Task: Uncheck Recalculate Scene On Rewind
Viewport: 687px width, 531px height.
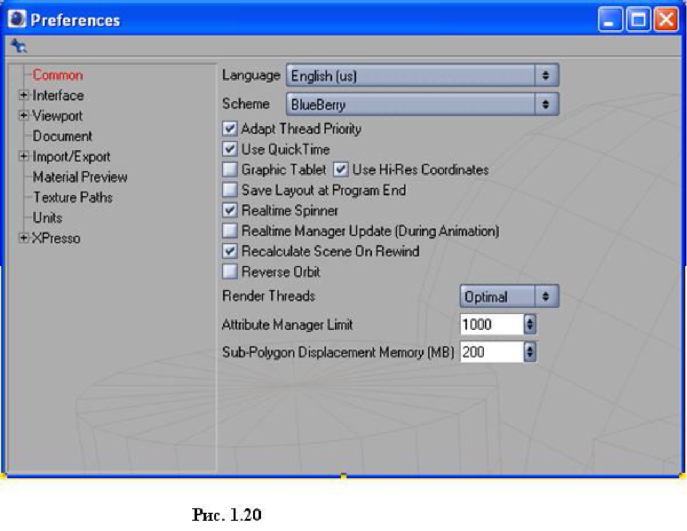Action: tap(230, 251)
